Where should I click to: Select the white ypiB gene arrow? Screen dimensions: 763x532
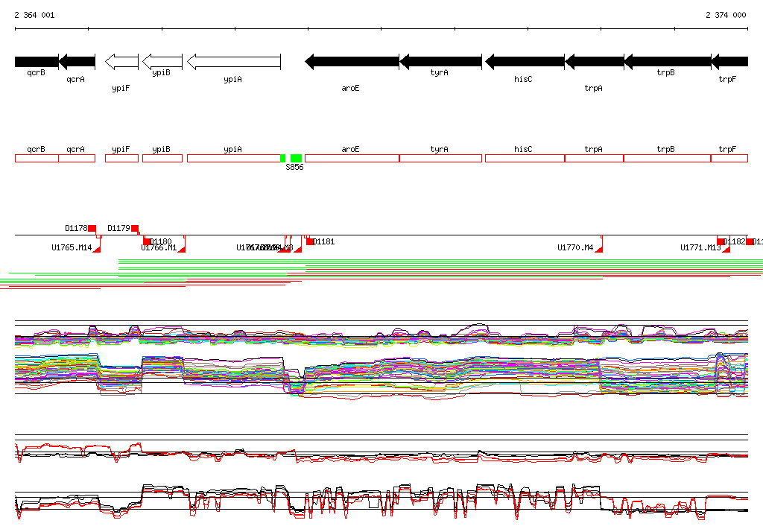pos(162,62)
